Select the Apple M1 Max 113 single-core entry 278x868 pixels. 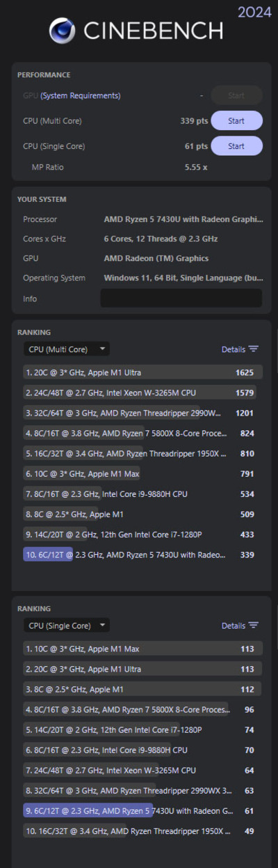coord(142,649)
